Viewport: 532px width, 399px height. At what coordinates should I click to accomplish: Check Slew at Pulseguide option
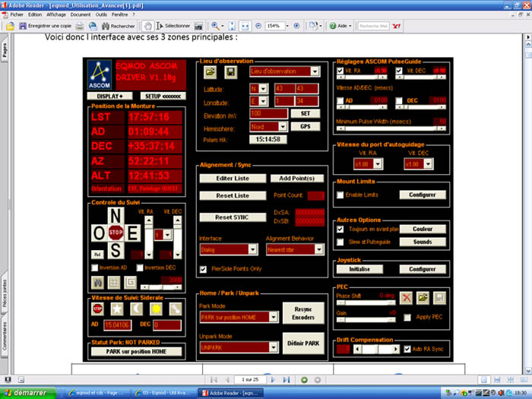coord(340,242)
